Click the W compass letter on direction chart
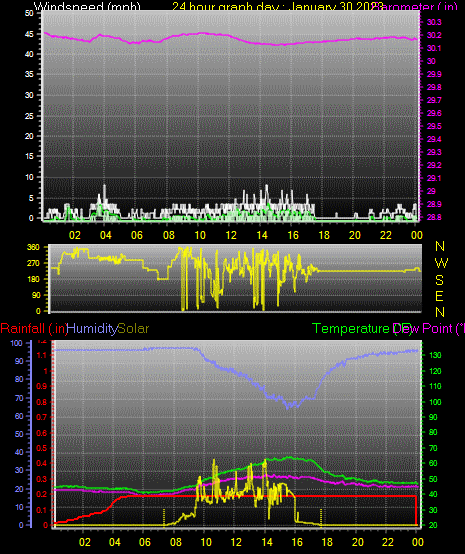The height and width of the screenshot is (554, 465). pyautogui.click(x=441, y=263)
